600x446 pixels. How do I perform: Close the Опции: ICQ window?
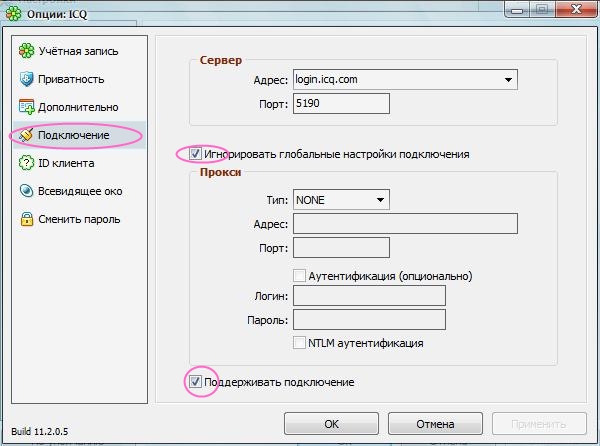click(x=576, y=9)
